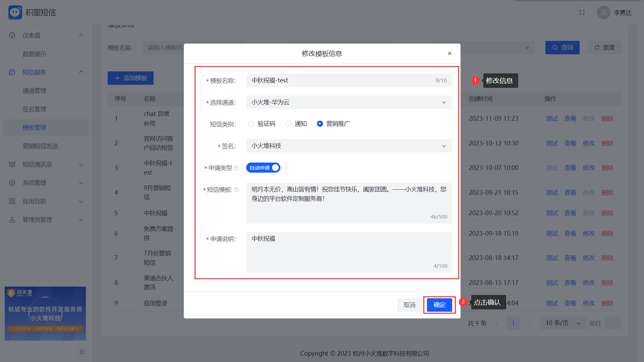Open the 签名 dropdown
This screenshot has width=644, height=362.
[348, 146]
